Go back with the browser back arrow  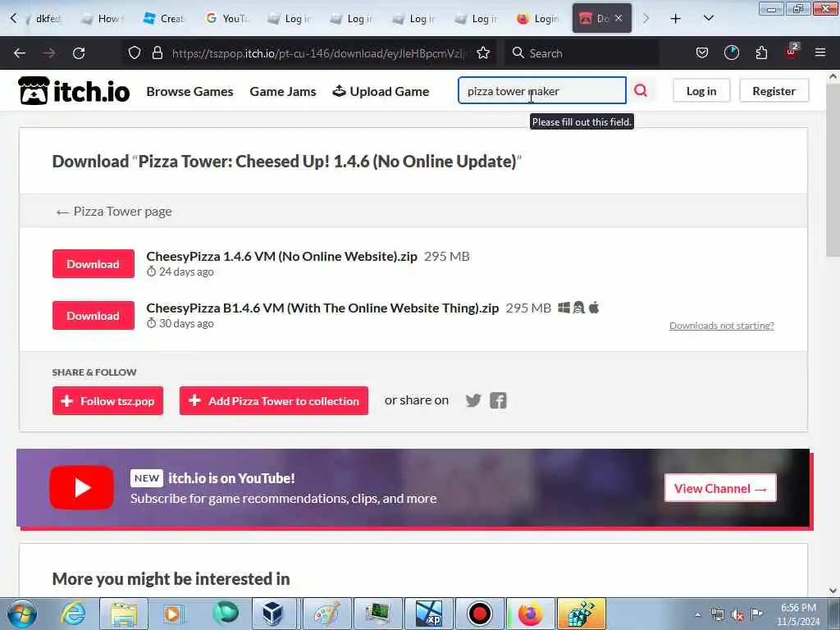[x=20, y=53]
